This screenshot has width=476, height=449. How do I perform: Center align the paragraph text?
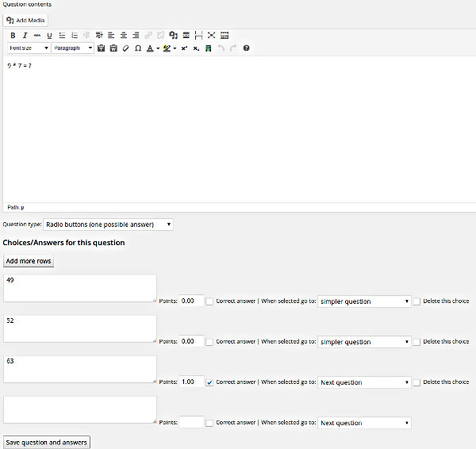[124, 36]
